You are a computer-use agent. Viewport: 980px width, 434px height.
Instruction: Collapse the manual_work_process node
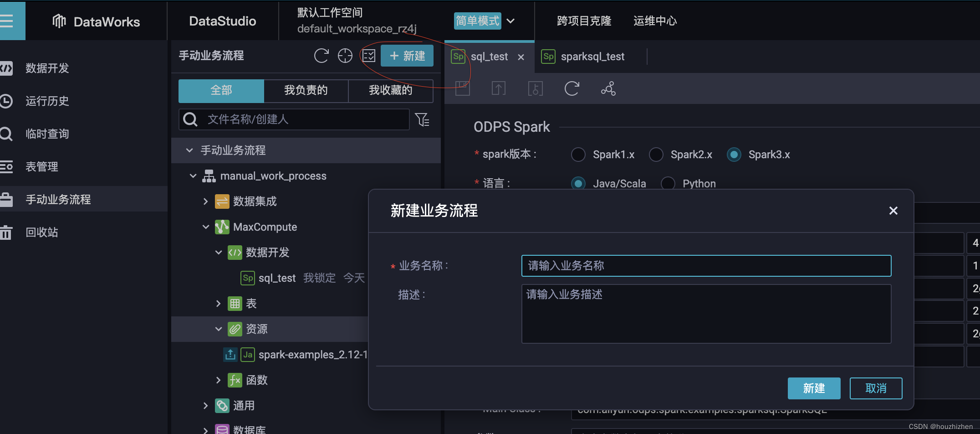point(193,176)
